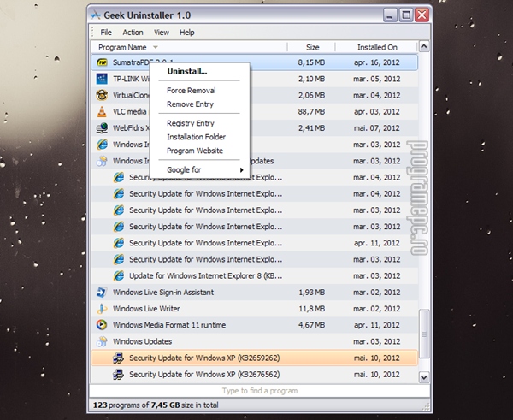Viewport: 513px width, 420px height.
Task: Click the 8,15 MB size value
Action: coord(311,62)
